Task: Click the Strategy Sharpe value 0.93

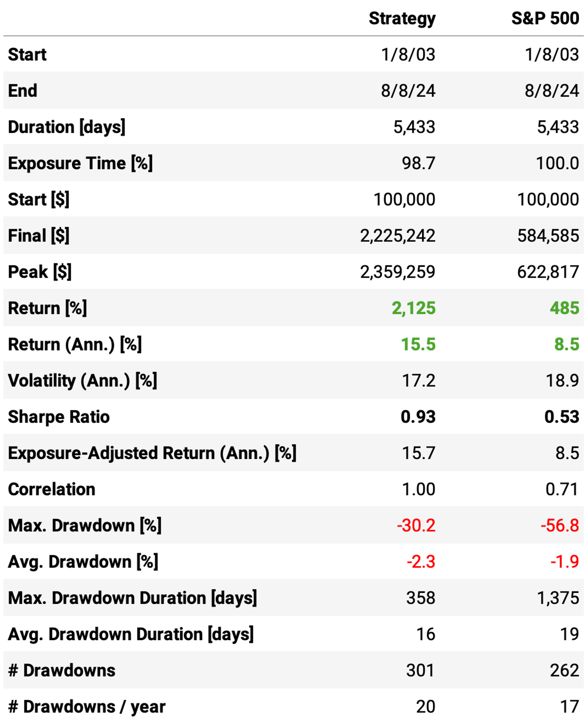Action: tap(418, 417)
